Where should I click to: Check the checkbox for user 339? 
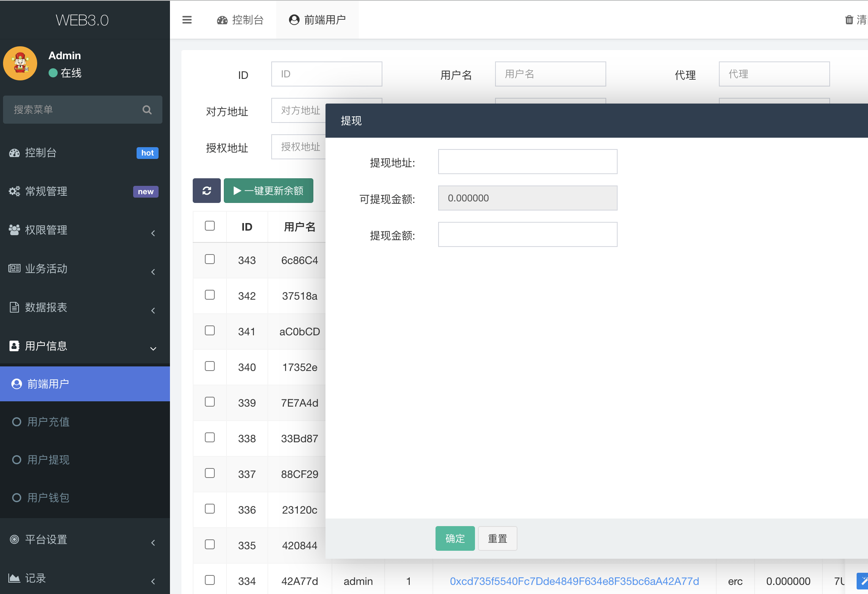click(x=210, y=402)
